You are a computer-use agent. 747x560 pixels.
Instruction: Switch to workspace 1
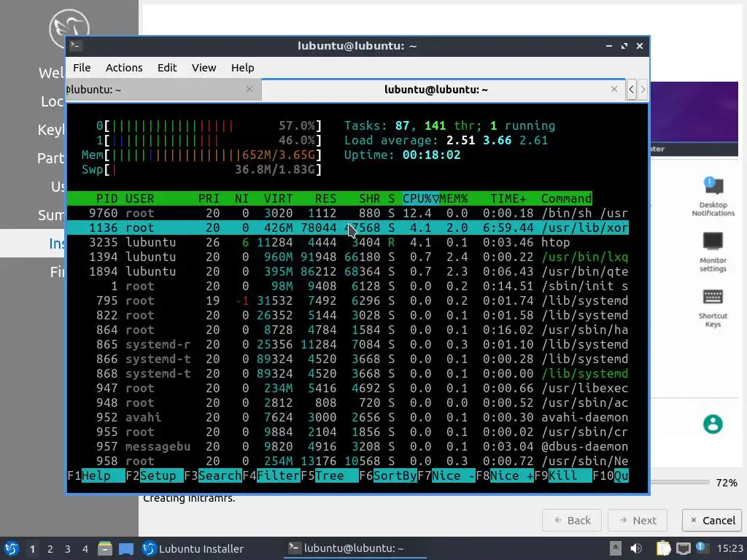[32, 548]
